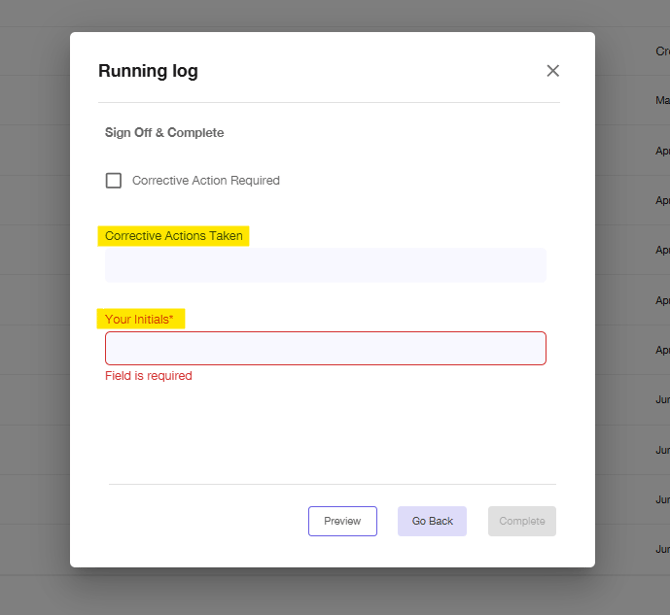Select the Sign Off & Complete heading
670x615 pixels.
[164, 133]
